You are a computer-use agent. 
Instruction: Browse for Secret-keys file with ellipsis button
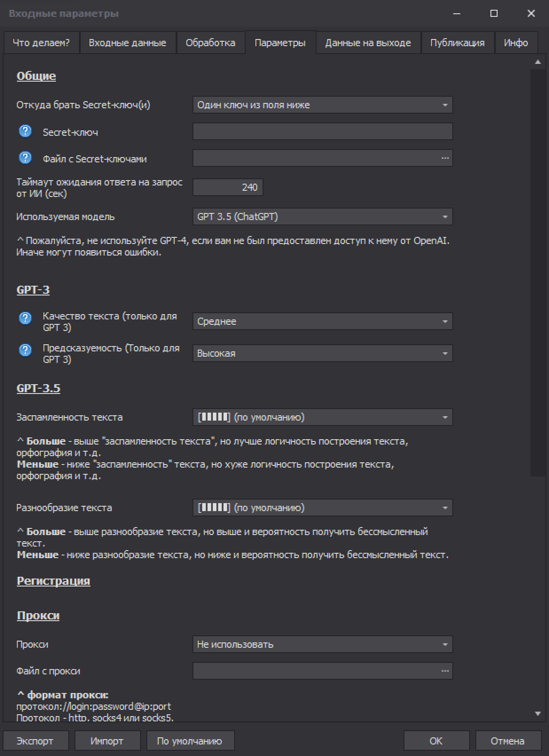(445, 158)
